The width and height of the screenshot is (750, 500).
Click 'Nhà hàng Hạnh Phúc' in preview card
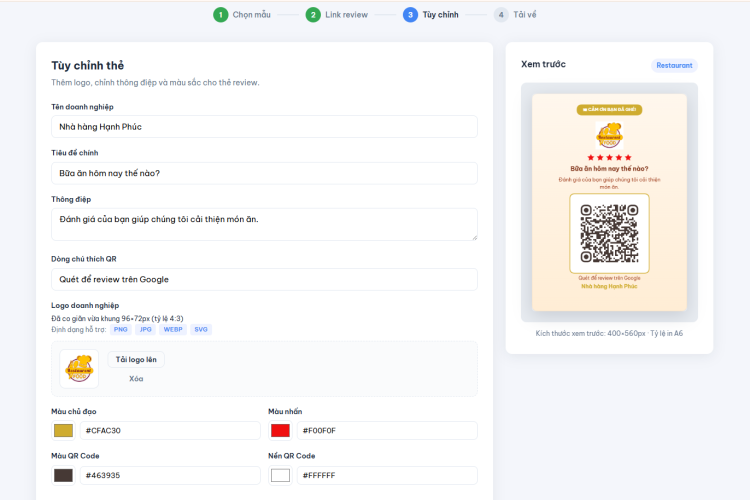coord(609,287)
